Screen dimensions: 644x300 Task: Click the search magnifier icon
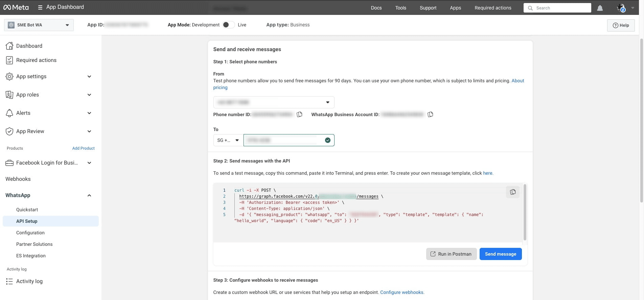pos(530,8)
